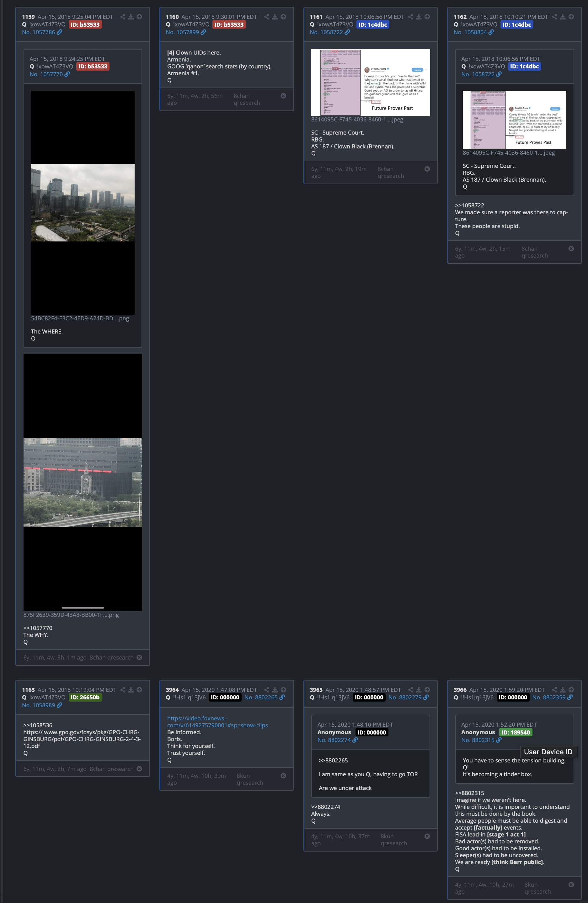Click share icon on post 1159

[123, 17]
